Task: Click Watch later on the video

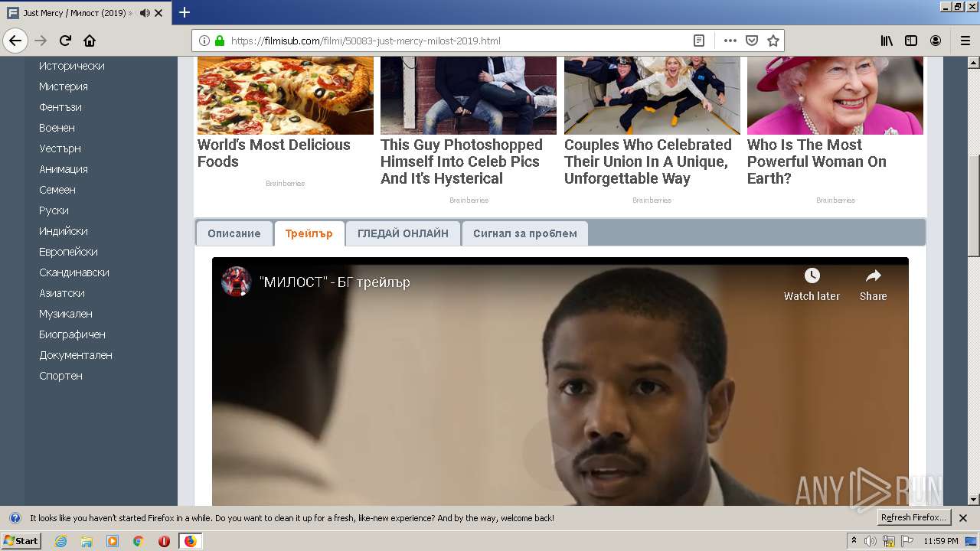Action: (x=812, y=285)
